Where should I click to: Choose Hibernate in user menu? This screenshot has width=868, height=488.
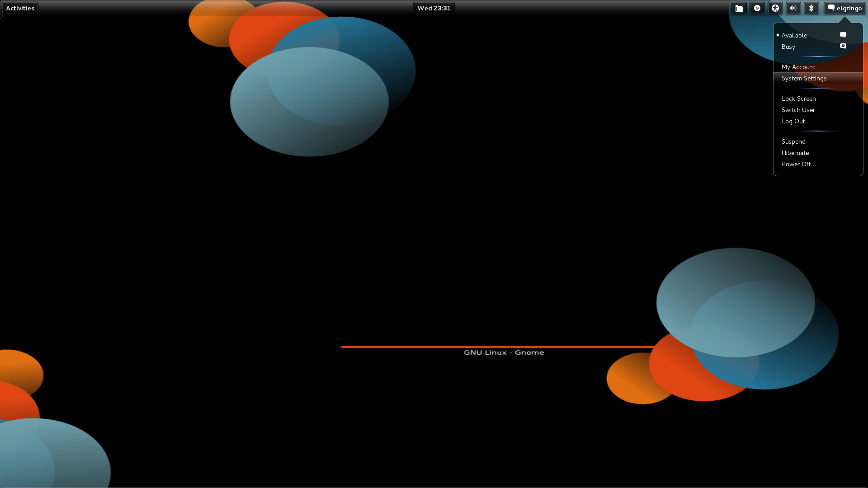coord(818,153)
